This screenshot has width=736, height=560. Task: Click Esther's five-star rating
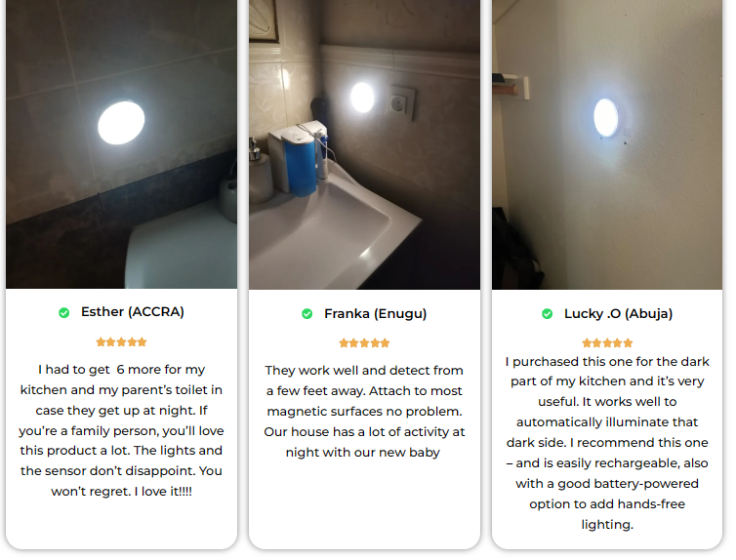[122, 341]
